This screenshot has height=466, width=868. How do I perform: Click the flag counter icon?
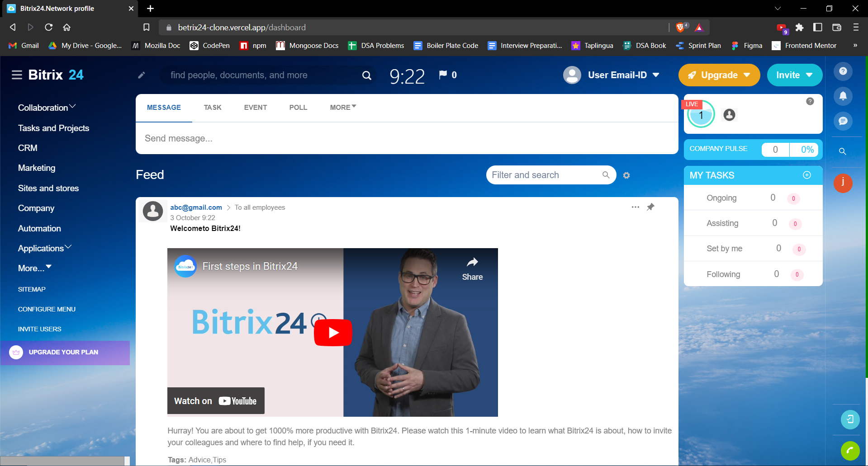[x=443, y=75]
